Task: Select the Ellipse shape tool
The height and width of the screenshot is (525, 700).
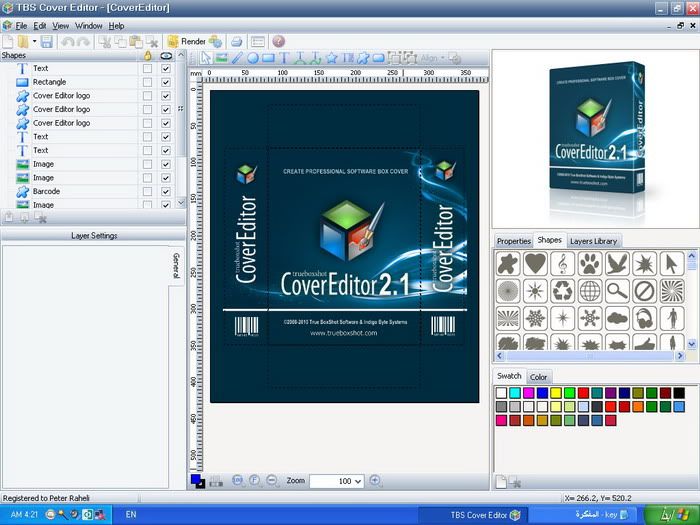Action: (x=253, y=58)
